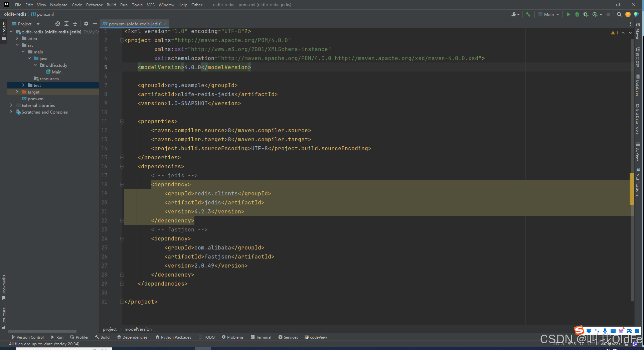Viewport: 644px width, 350px height.
Task: Click the oldfe-redis navigation bar crumb
Action: (15, 14)
